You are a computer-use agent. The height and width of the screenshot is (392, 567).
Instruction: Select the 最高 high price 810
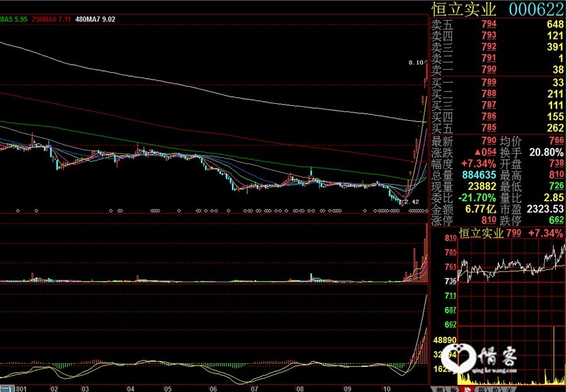pyautogui.click(x=557, y=175)
